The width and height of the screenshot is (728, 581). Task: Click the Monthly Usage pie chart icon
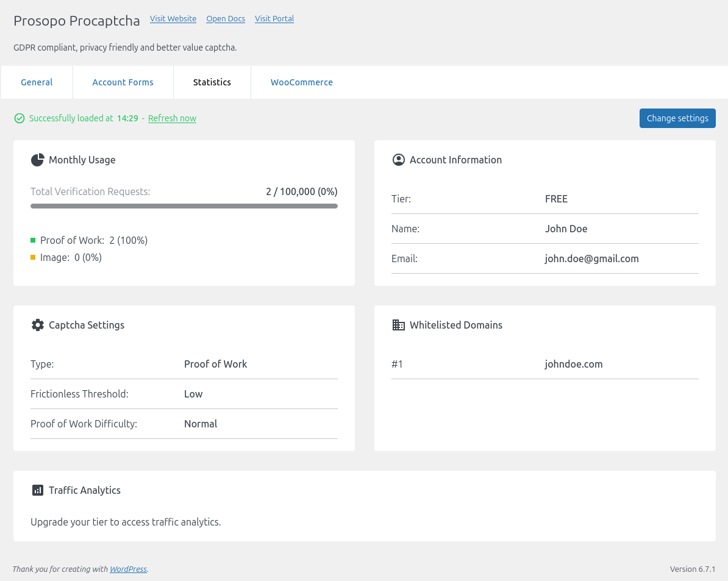tap(37, 160)
